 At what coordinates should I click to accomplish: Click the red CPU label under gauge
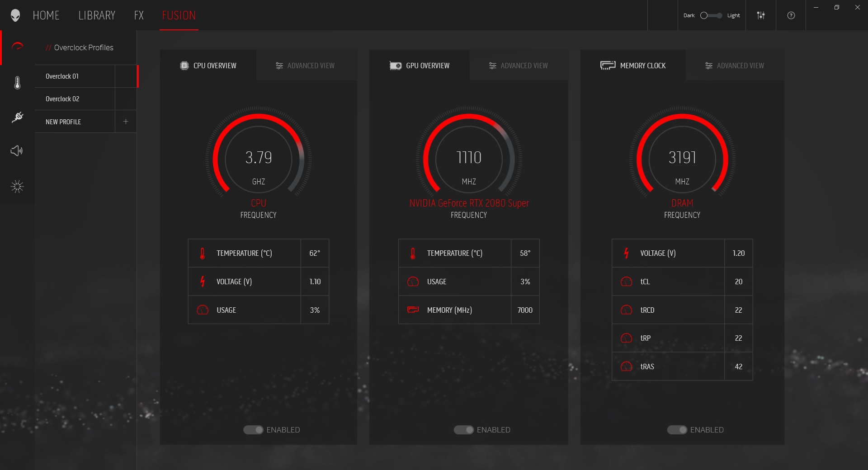coord(259,203)
